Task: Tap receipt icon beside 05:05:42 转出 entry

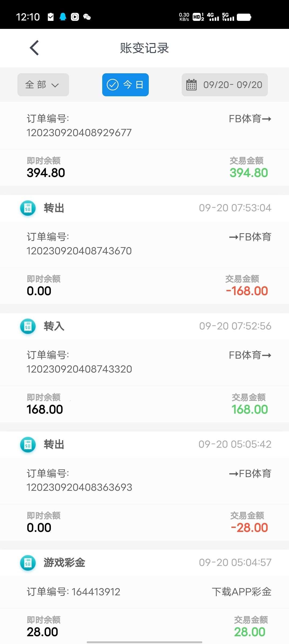Action: pos(28,444)
